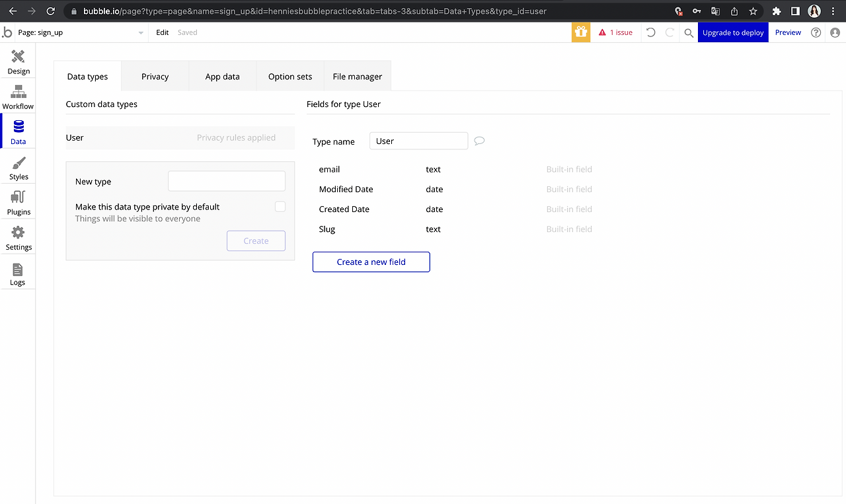View the '1 issue' warning
Viewport: 846px width, 504px height.
615,32
